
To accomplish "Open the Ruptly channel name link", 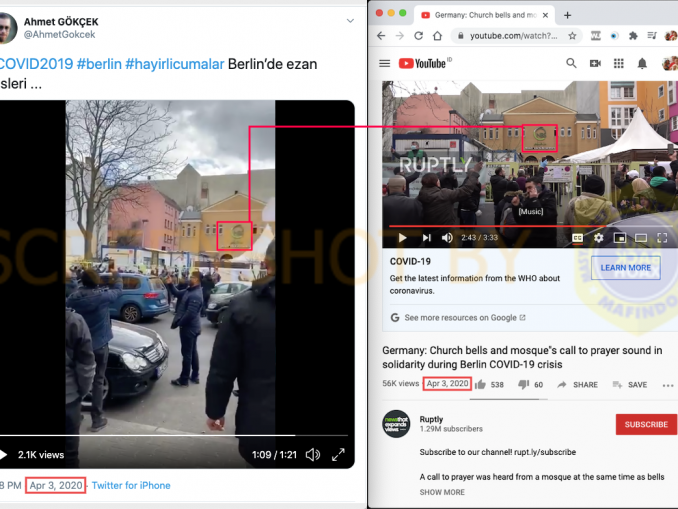I will click(431, 419).
